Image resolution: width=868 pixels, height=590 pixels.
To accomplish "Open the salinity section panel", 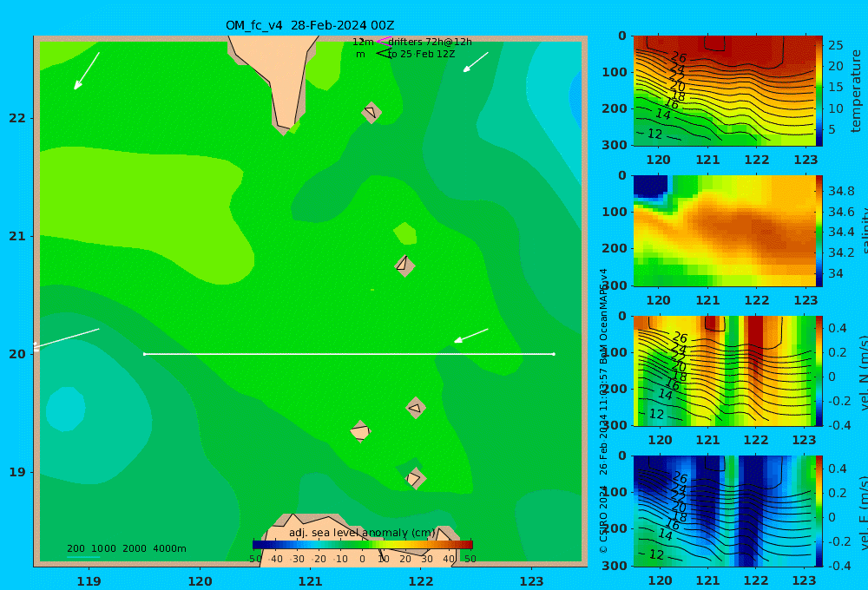I will (725, 231).
